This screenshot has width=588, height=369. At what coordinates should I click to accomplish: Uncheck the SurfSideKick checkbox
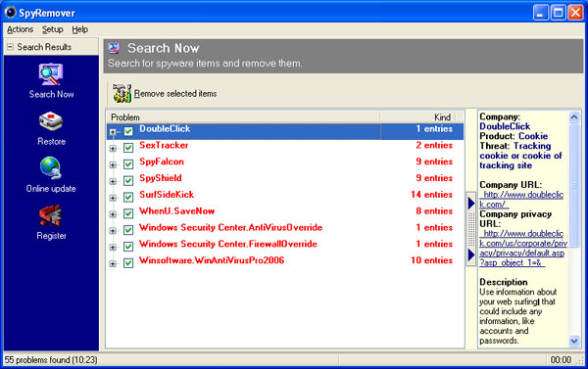pos(128,197)
